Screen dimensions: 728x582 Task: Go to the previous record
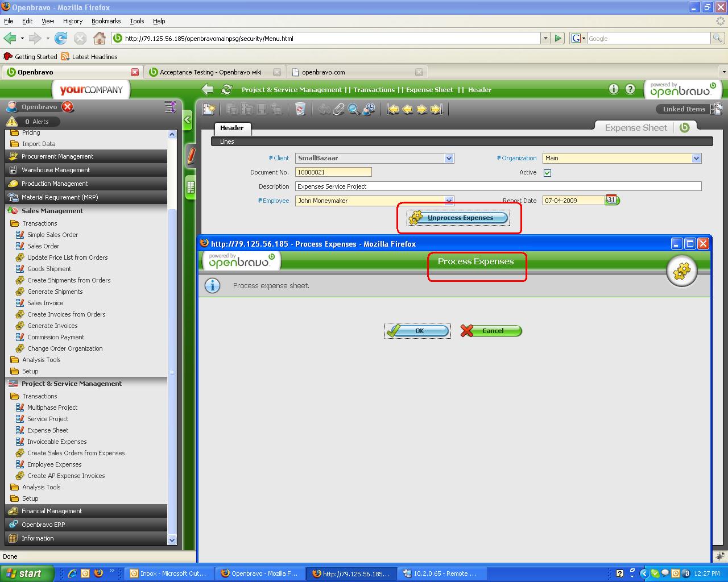[407, 109]
